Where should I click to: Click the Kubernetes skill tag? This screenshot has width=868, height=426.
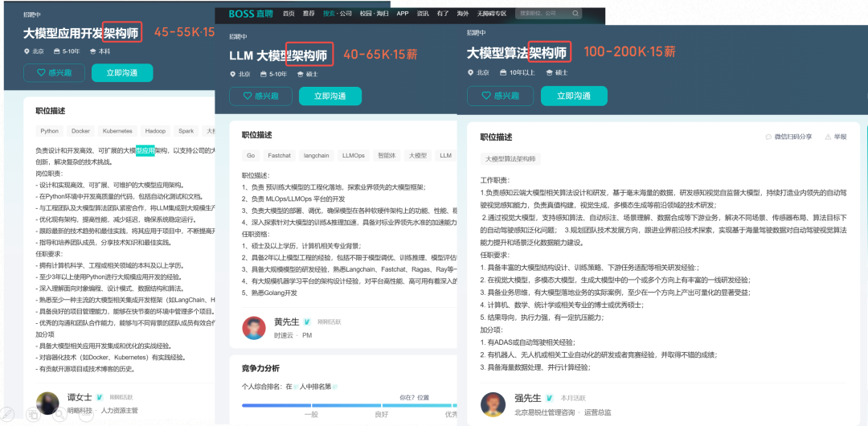click(x=117, y=131)
